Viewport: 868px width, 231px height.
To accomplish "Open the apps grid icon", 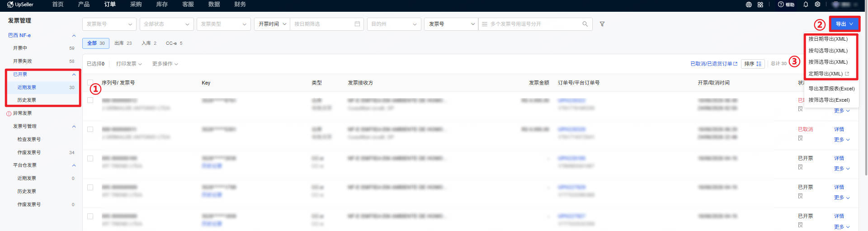I will point(760,5).
